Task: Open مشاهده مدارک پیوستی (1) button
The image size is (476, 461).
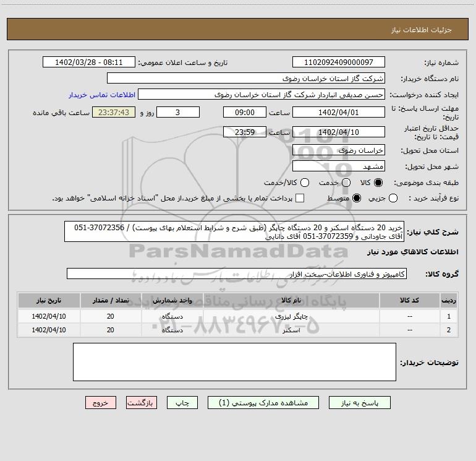Action: [263, 403]
